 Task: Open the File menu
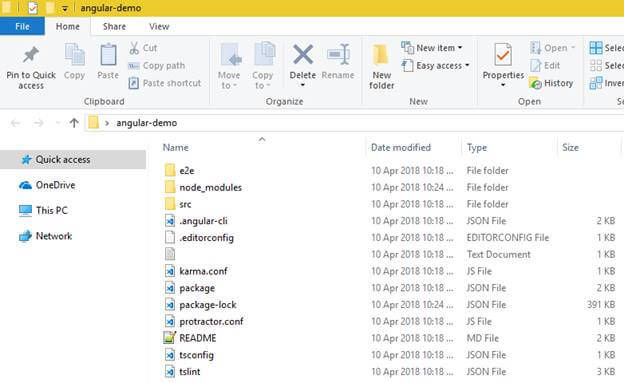(x=22, y=27)
